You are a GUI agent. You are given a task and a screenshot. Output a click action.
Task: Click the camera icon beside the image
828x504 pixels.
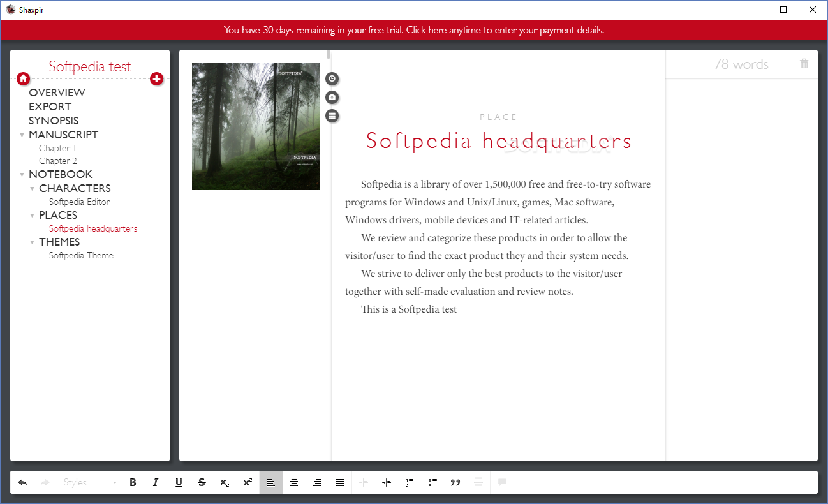coord(332,97)
